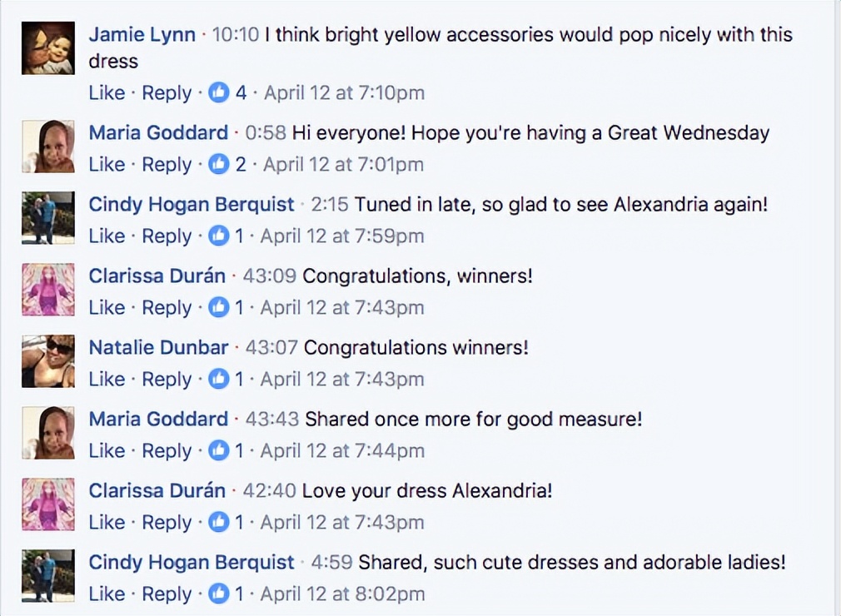Reply to Maria Goddard's 'Hi everyone' comment
Screen dimensions: 841x616
click(x=167, y=164)
